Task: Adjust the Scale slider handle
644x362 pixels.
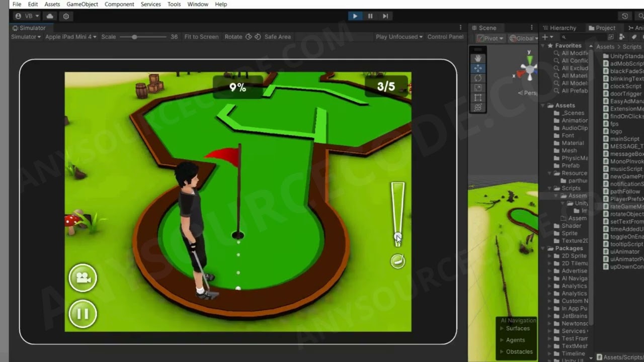Action: [134, 37]
